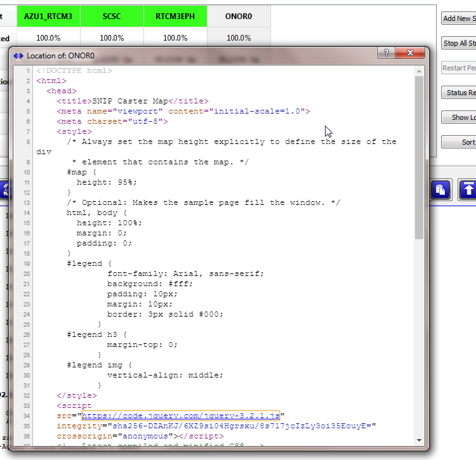
Task: Open the jquery-3.2.1.js hyperlink
Action: point(181,416)
